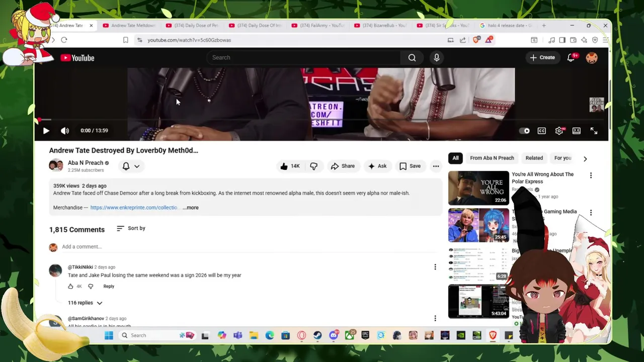Select the All filter chip
644x362 pixels.
pos(455,158)
